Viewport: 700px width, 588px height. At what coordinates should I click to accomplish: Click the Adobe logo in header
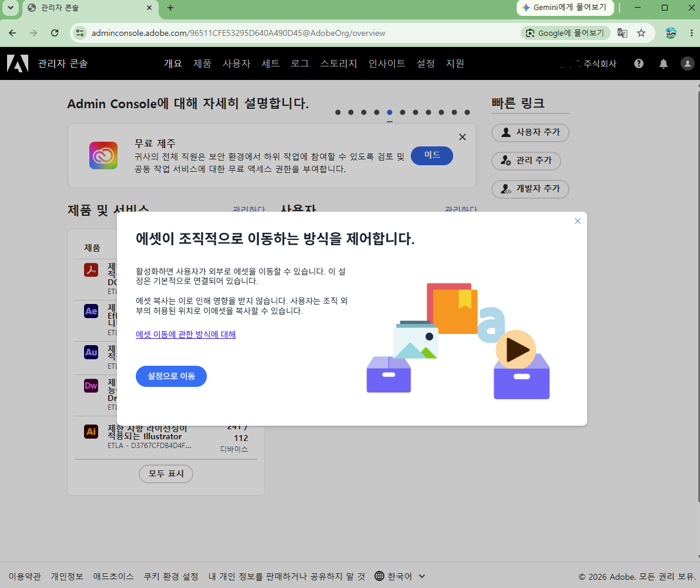click(18, 64)
